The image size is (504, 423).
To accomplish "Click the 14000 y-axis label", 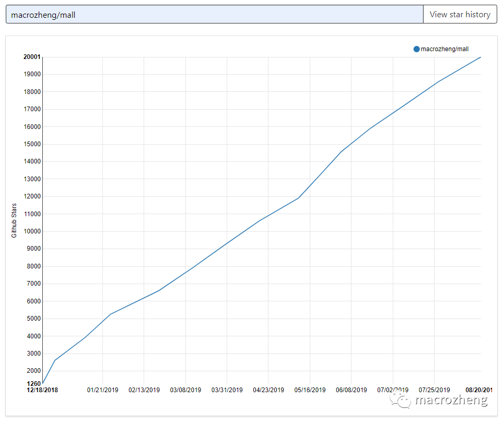I will 32,161.
